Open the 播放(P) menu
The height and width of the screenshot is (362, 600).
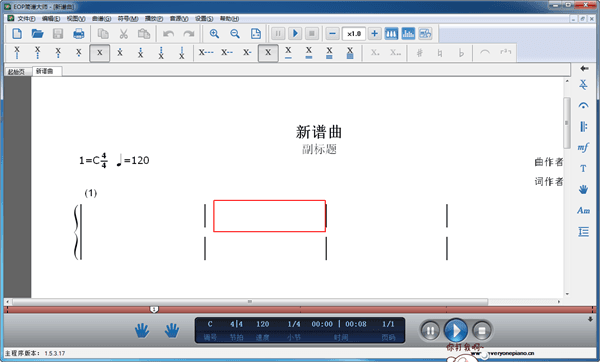(x=154, y=18)
